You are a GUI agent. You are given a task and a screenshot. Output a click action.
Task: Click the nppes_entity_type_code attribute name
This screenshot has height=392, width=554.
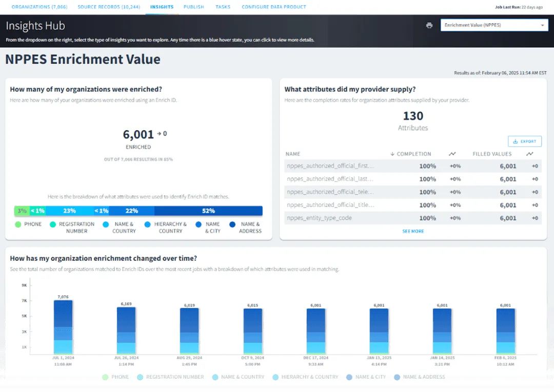[320, 218]
